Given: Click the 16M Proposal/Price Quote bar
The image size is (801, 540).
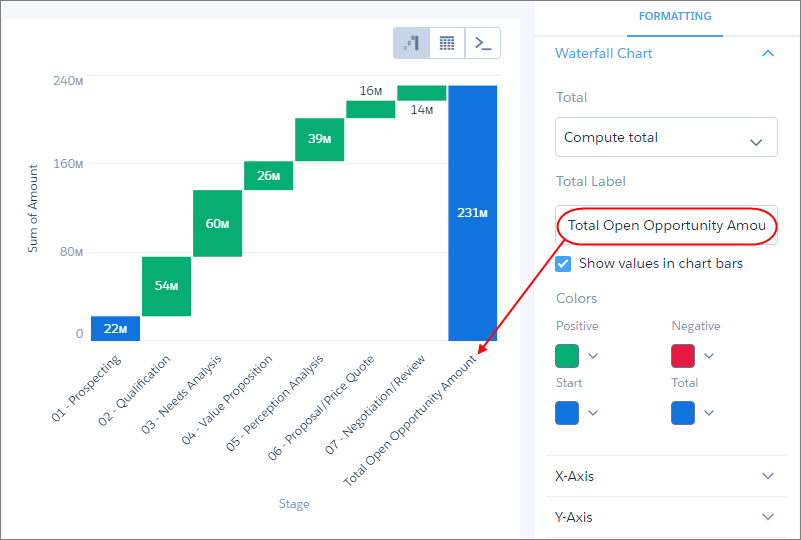Looking at the screenshot, I should [x=371, y=109].
